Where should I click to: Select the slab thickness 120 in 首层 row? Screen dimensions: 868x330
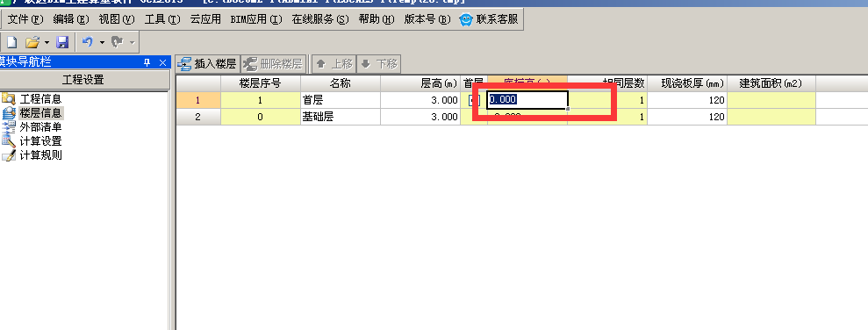687,100
